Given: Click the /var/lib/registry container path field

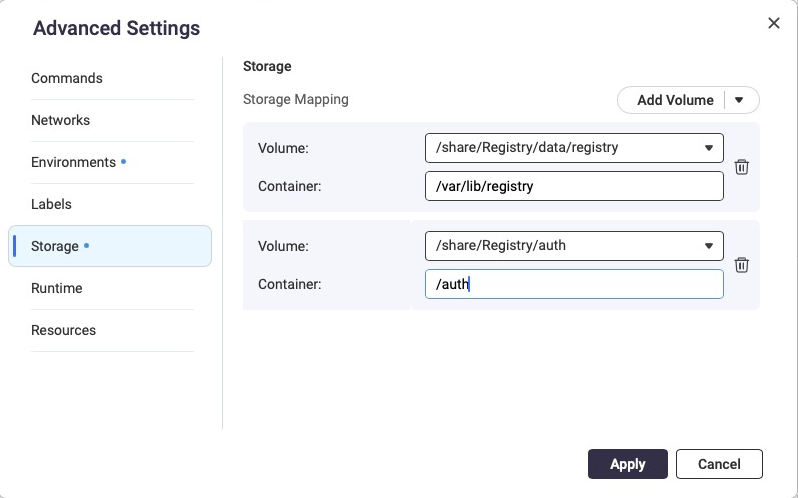Looking at the screenshot, I should 573,186.
